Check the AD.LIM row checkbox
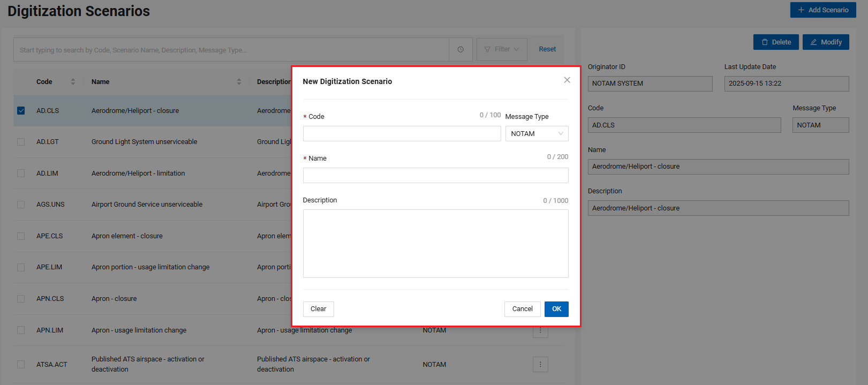The image size is (868, 385). pyautogui.click(x=21, y=173)
